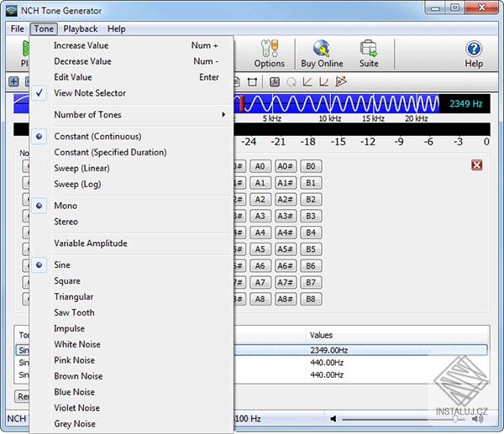
Task: Select Constant (Continuous) tone mode
Action: [132, 137]
